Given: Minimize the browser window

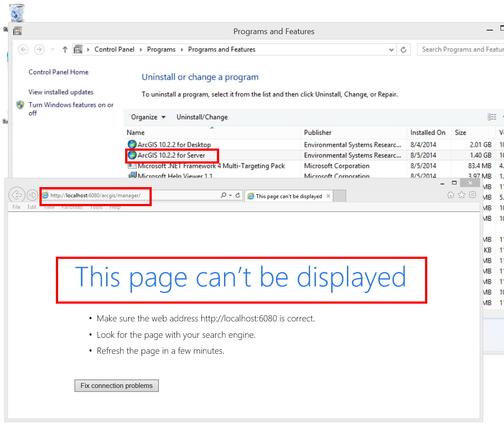Looking at the screenshot, I should [442, 184].
